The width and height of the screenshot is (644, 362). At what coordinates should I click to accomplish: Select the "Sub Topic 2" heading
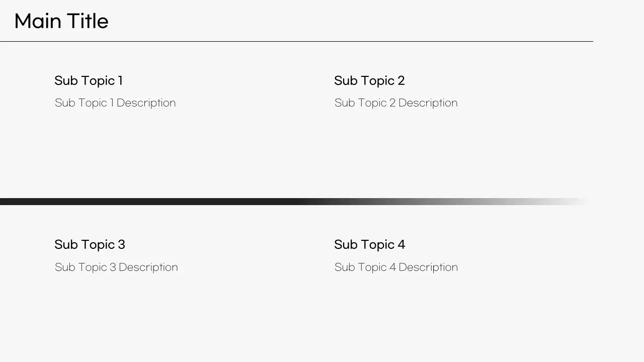(x=369, y=81)
